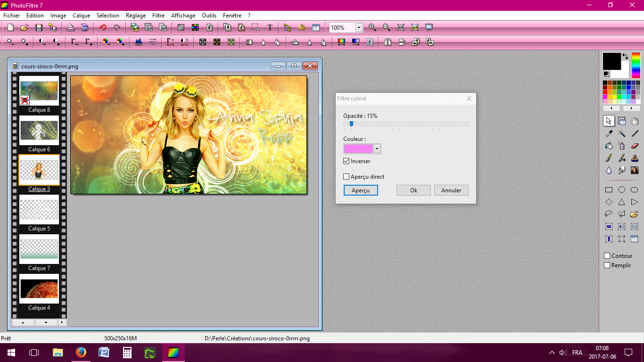The image size is (644, 362).
Task: Open the 100% zoom level dropdown
Action: [359, 28]
